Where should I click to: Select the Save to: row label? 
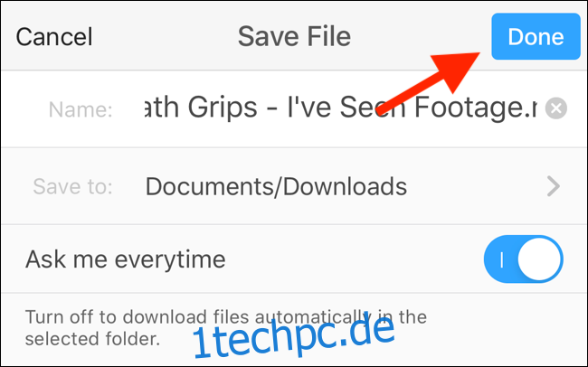coord(72,186)
